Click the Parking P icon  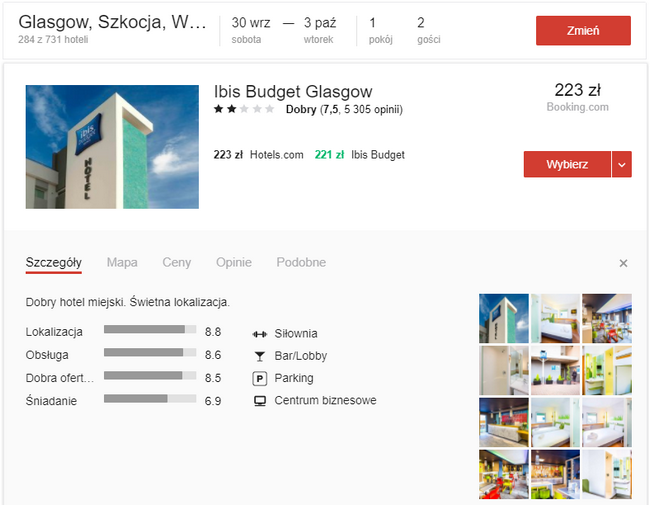coord(260,378)
